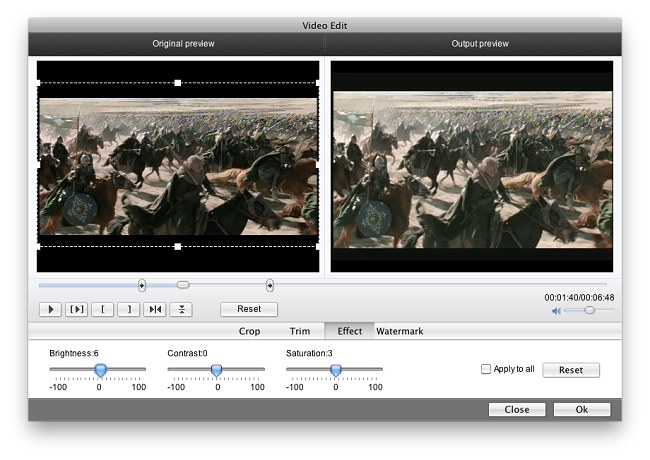Click the trim start marker on the timeline
650x460 pixels.
click(142, 286)
